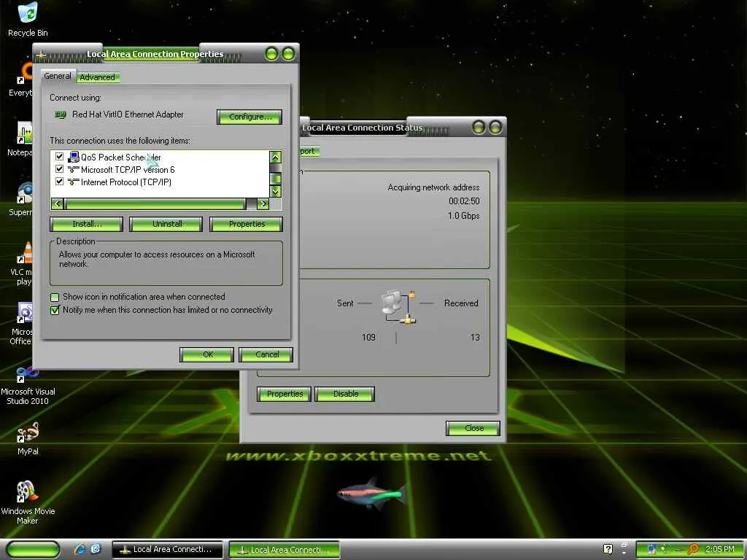Click 'Acquiring network address' status text
The image size is (747, 560).
(433, 187)
